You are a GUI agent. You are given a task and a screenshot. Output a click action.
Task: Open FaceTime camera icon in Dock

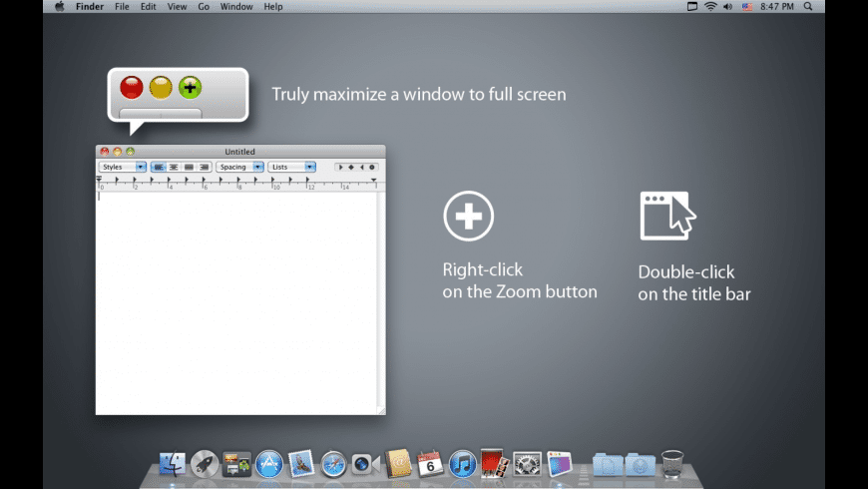(365, 464)
